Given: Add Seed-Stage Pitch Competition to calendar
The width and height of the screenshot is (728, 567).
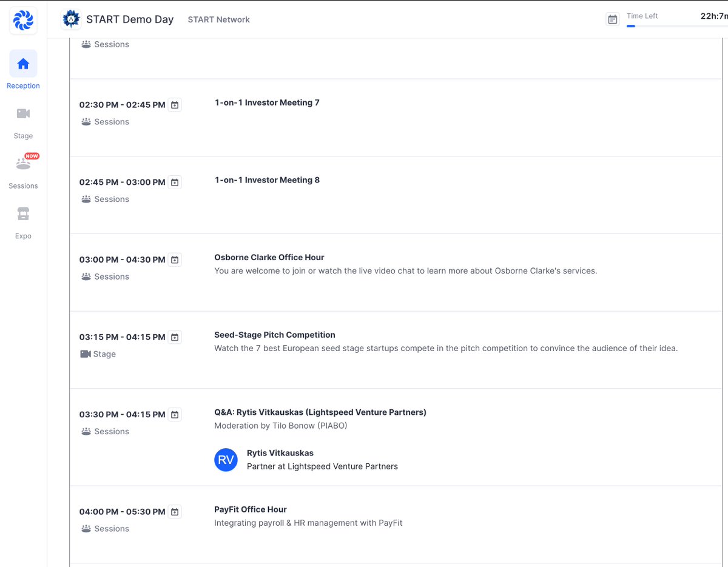Looking at the screenshot, I should [x=175, y=337].
